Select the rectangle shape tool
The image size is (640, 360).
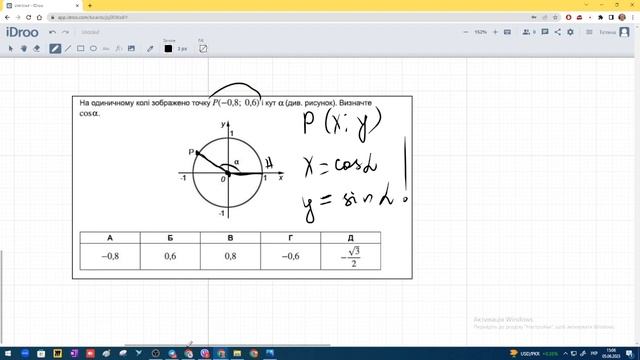80,49
